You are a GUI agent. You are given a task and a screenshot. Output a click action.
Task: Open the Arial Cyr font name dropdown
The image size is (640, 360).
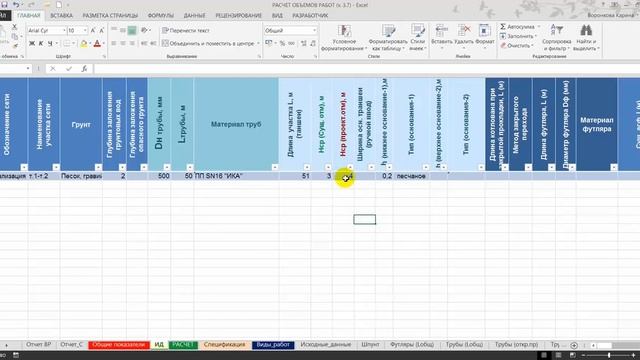tap(64, 31)
